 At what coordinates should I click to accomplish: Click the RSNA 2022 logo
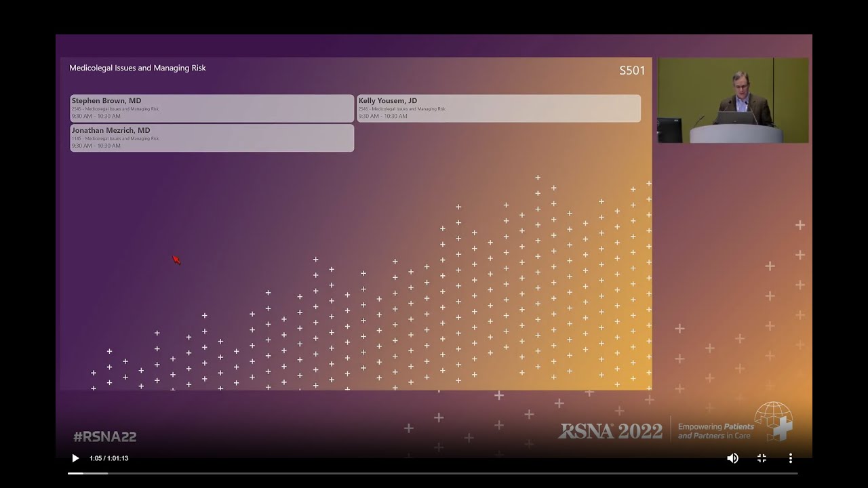pyautogui.click(x=610, y=431)
